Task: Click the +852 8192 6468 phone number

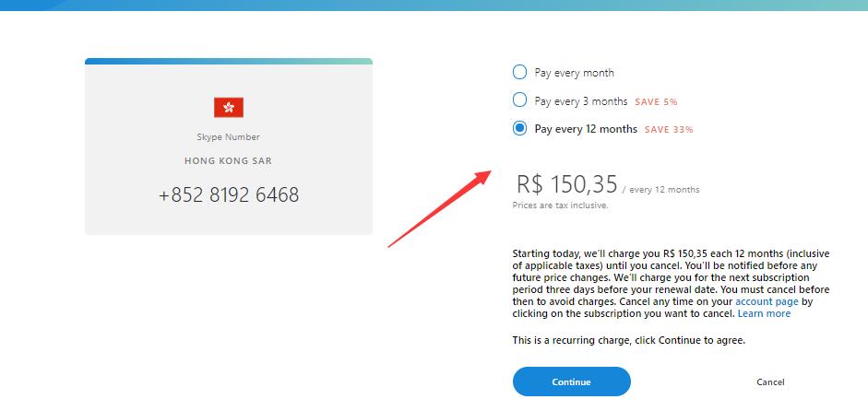Action: pos(229,194)
